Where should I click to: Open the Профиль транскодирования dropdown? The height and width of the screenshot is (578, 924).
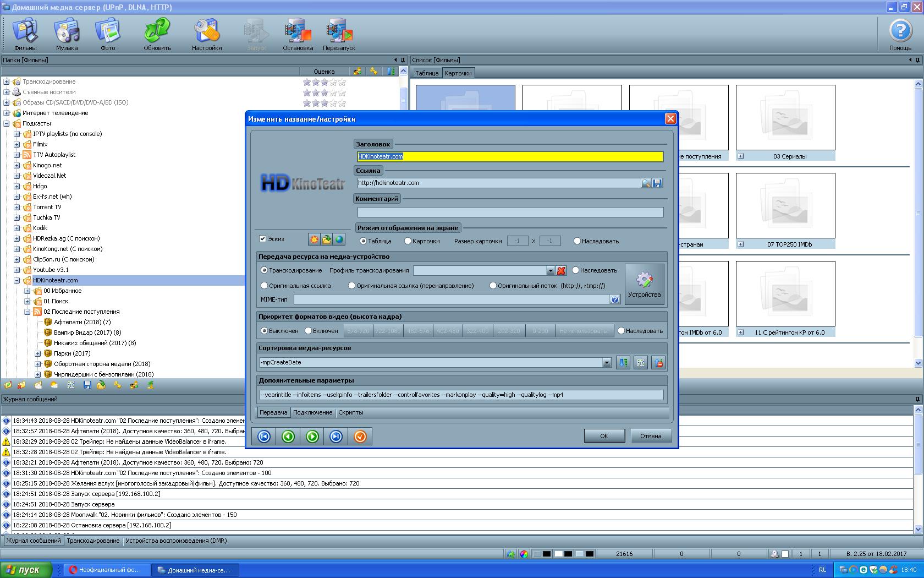point(550,270)
